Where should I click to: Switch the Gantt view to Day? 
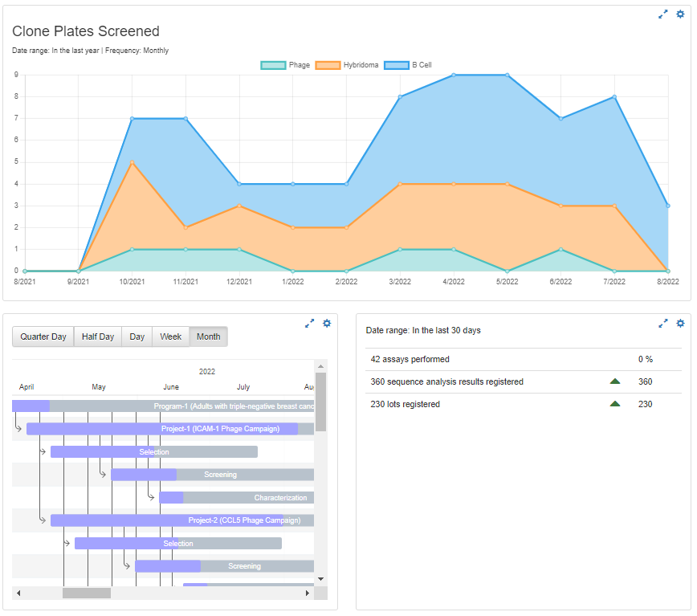pos(137,337)
